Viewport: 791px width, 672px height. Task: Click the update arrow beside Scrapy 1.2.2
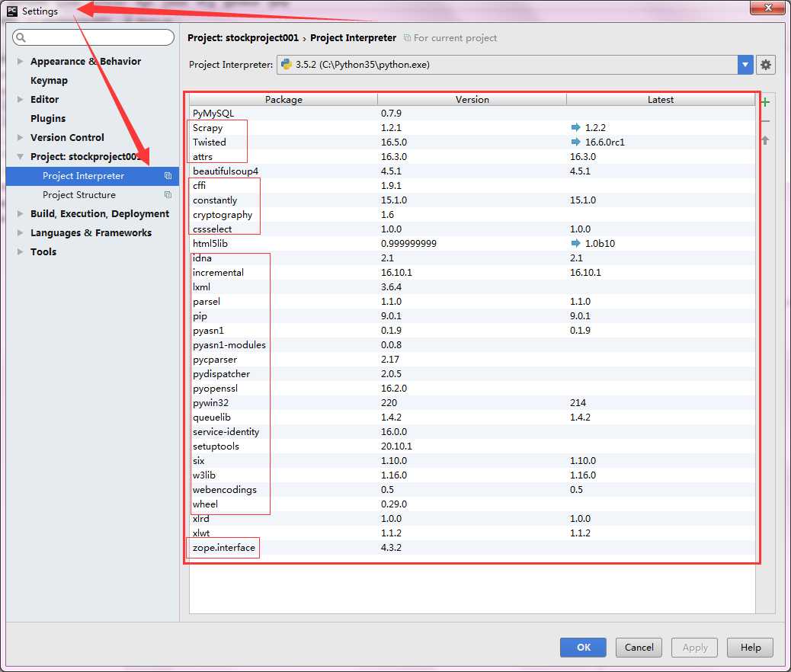575,127
